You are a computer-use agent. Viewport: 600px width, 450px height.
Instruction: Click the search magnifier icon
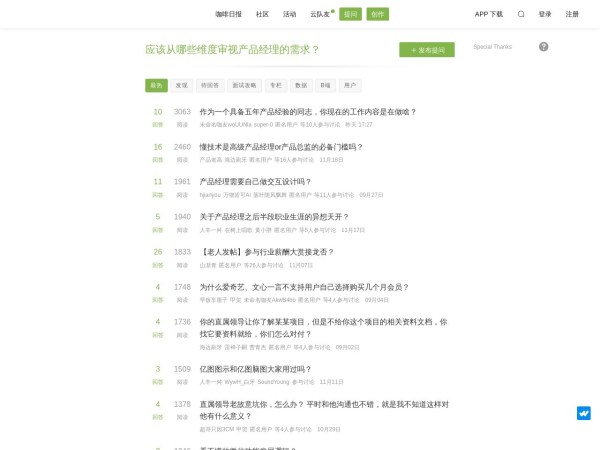(521, 14)
